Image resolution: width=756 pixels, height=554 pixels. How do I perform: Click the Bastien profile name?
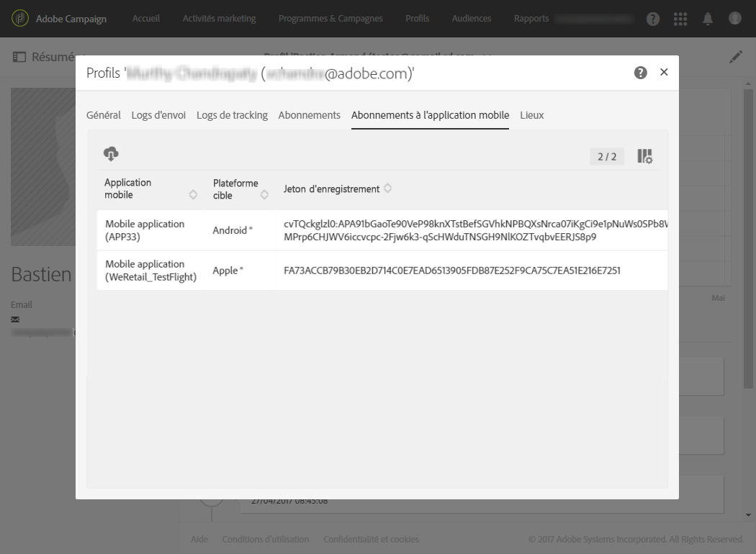pos(42,274)
